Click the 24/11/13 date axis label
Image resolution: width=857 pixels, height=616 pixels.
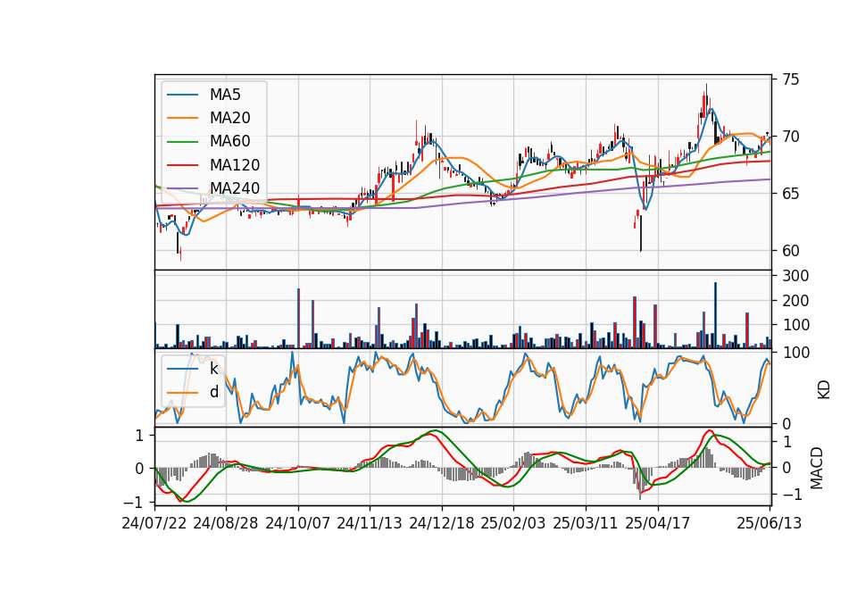click(x=370, y=523)
